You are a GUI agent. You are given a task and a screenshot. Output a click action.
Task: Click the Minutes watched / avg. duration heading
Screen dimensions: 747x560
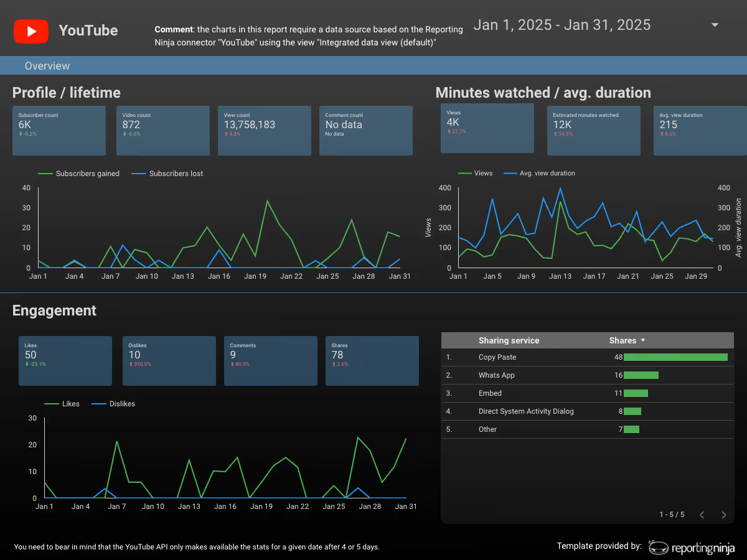coord(543,93)
